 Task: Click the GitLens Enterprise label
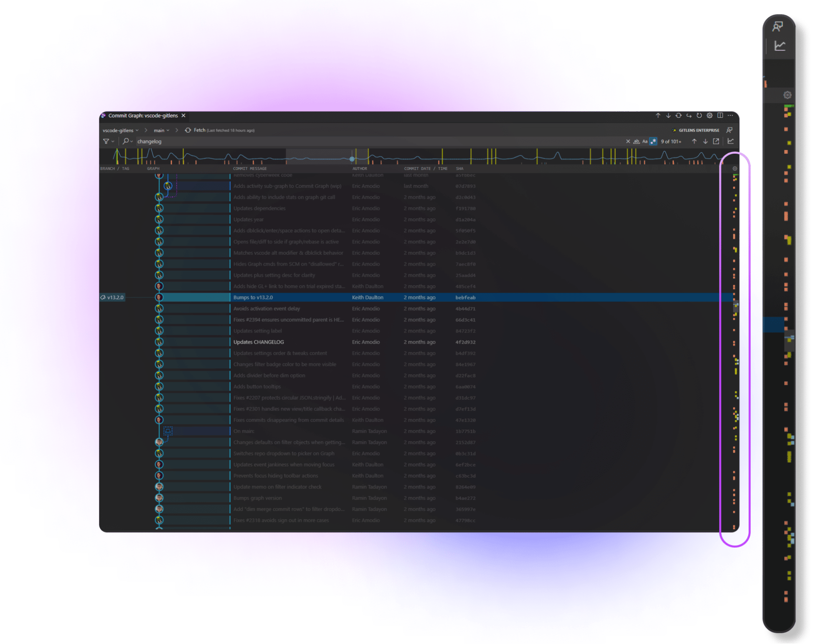click(x=698, y=130)
